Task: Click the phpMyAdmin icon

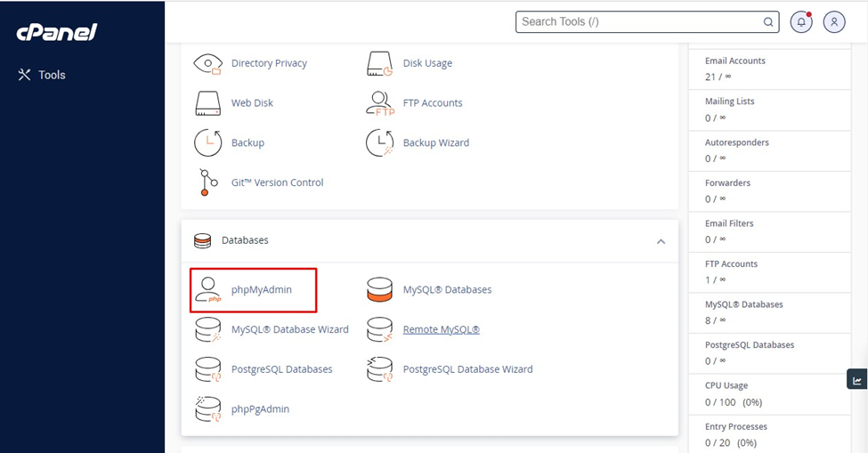Action: pyautogui.click(x=207, y=290)
